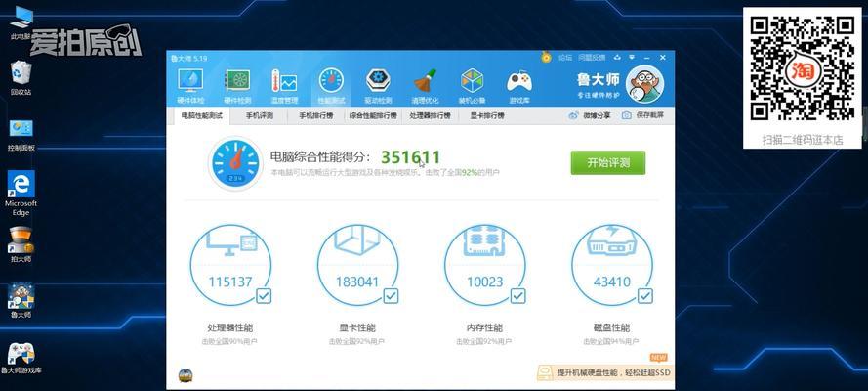Screen dimensions: 868x391
Task: Uncheck the 磁盘性能 test checkbox
Action: click(645, 296)
